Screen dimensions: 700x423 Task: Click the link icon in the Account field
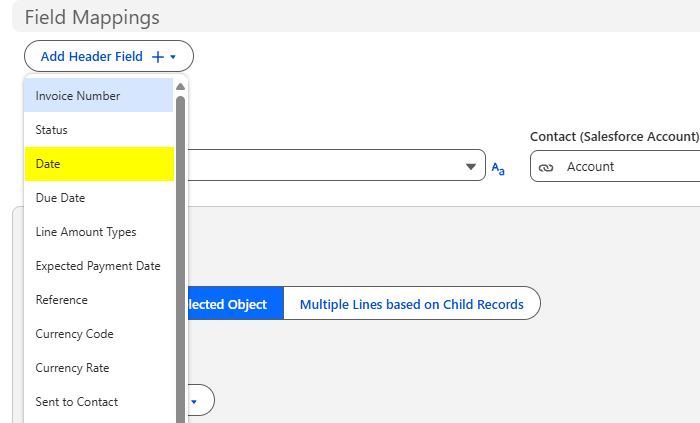[546, 167]
